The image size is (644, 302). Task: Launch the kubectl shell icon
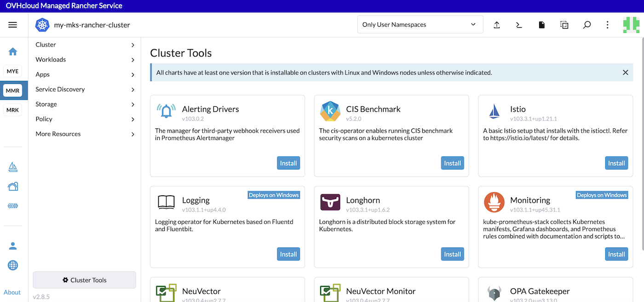click(519, 25)
